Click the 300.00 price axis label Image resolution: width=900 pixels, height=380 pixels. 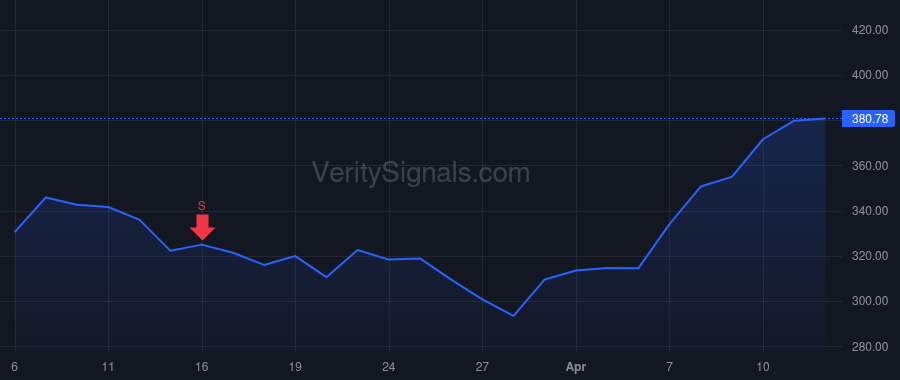(870, 301)
